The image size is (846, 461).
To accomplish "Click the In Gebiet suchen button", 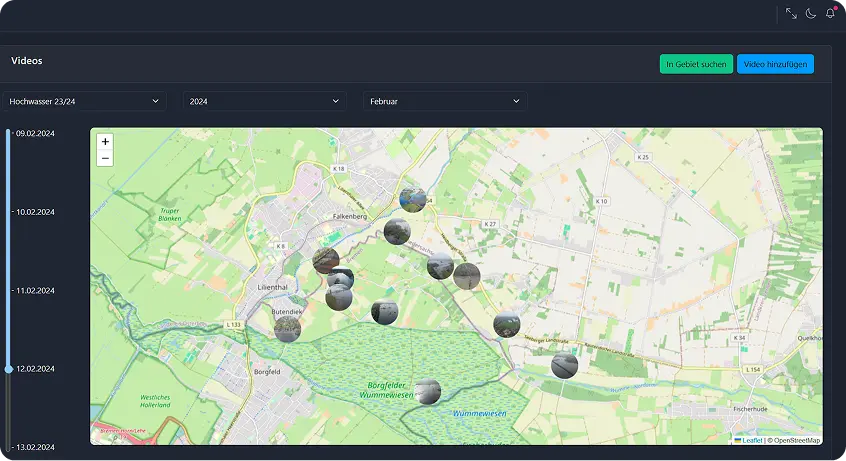I will [696, 64].
